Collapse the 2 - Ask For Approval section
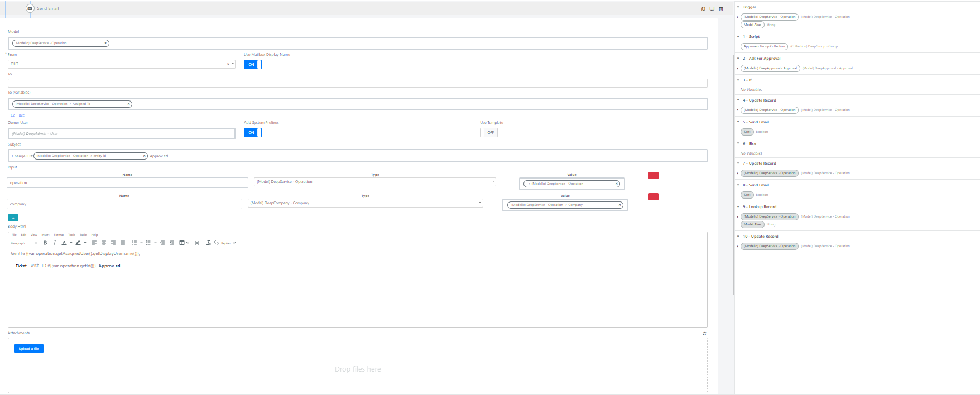This screenshot has width=980, height=395. pos(738,58)
